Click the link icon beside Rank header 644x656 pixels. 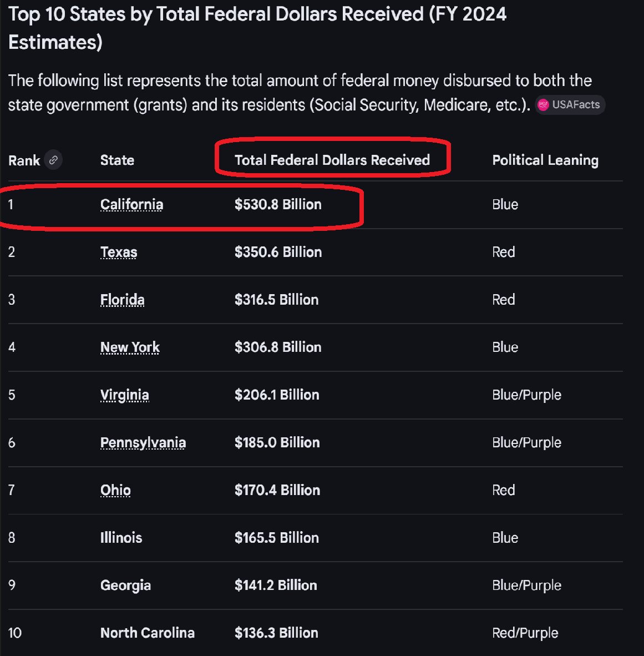[53, 160]
